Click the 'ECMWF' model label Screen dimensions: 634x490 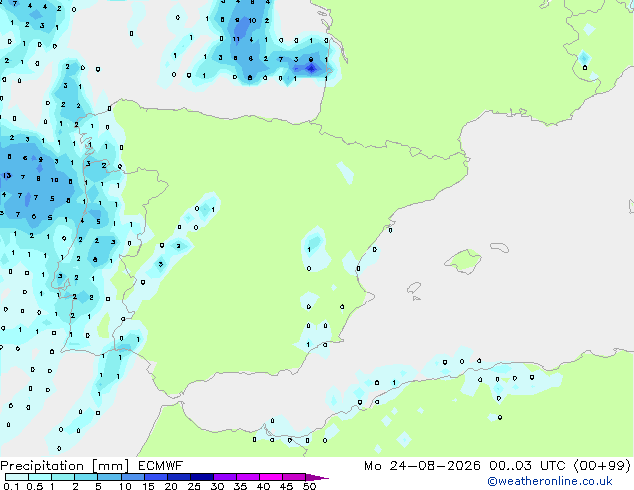(161, 466)
